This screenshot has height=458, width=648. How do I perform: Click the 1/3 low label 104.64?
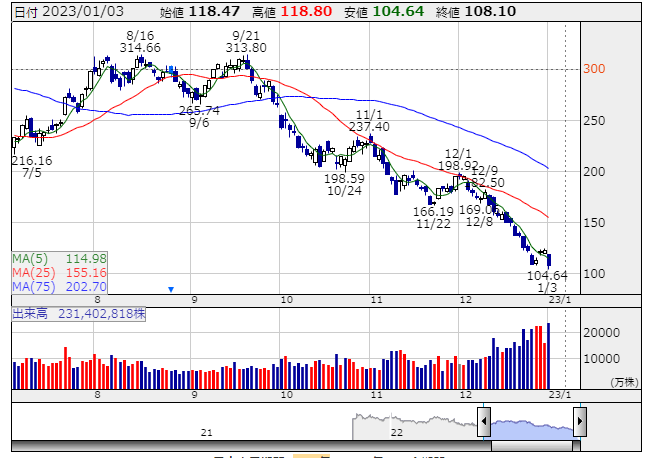point(548,275)
